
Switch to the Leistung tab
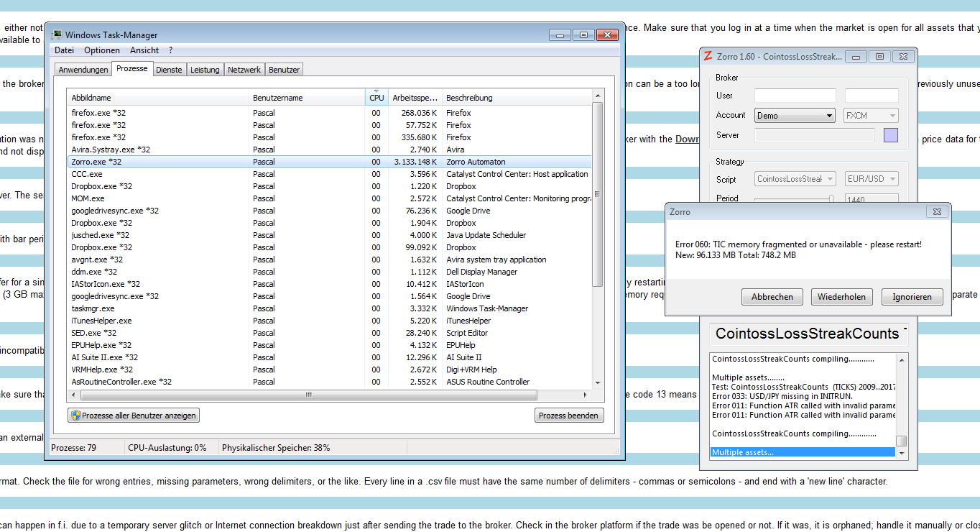click(x=205, y=70)
